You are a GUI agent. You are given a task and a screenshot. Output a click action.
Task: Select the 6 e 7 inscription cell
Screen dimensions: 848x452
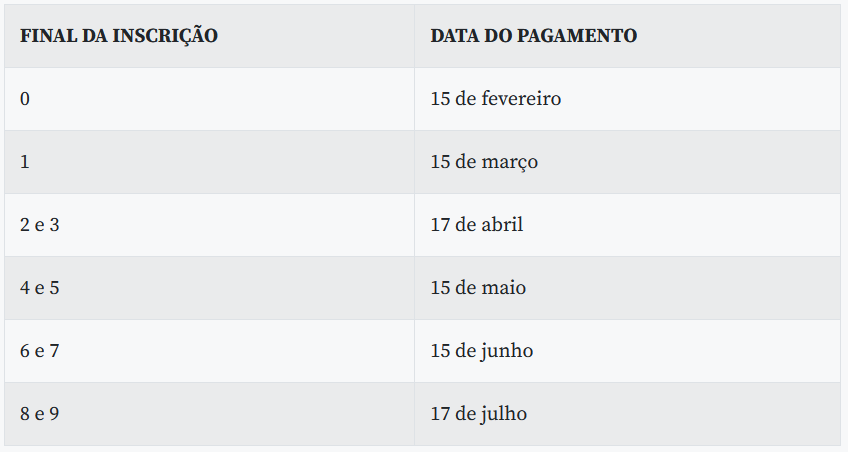tap(209, 351)
